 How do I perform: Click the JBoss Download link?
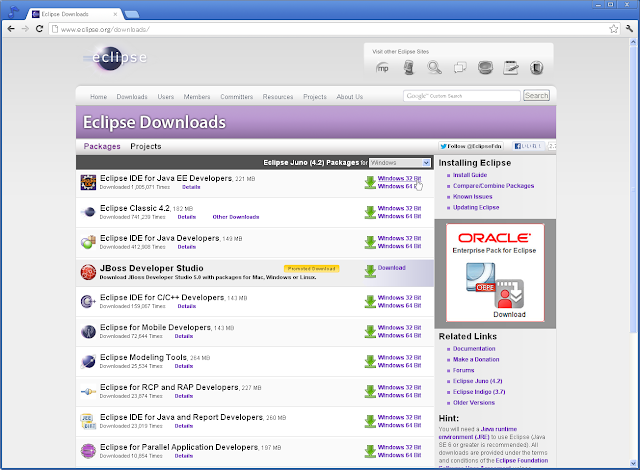(391, 268)
